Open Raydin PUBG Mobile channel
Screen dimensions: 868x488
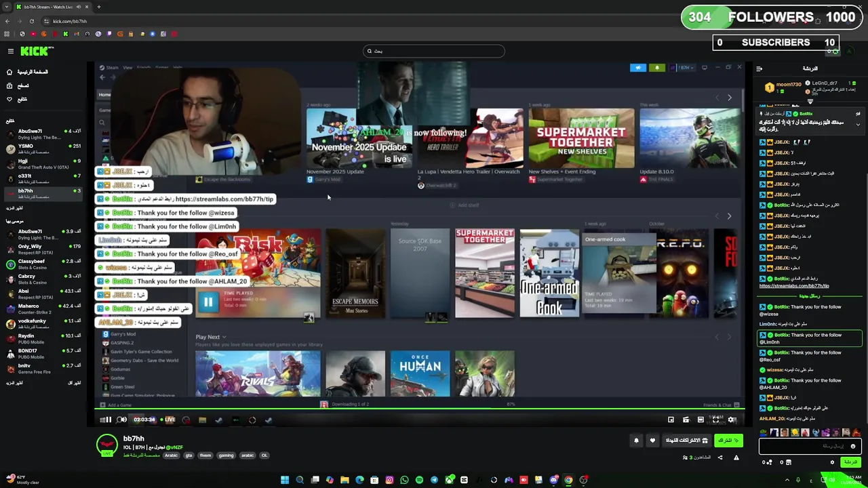pyautogui.click(x=42, y=338)
